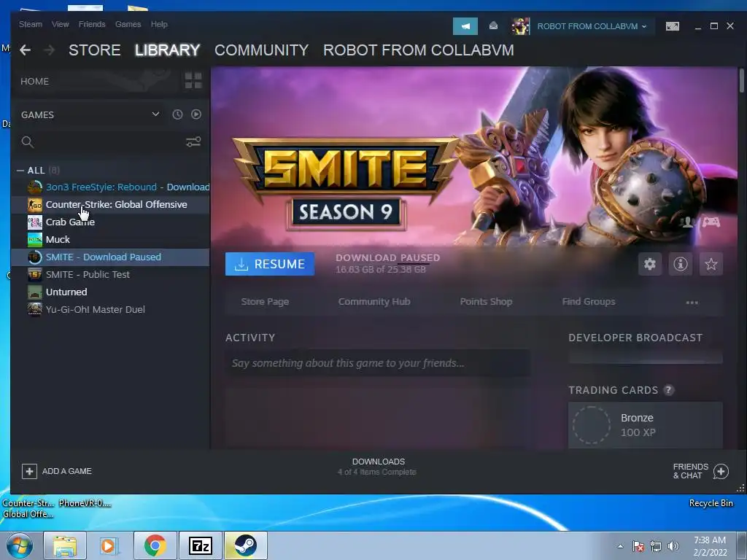The height and width of the screenshot is (560, 747).
Task: Click the ready-to-play filter icon
Action: tap(196, 114)
